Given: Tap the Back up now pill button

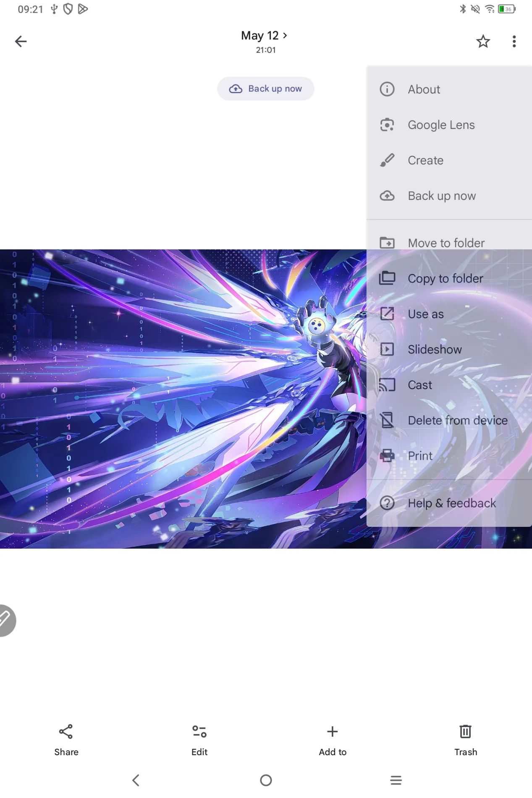Looking at the screenshot, I should pyautogui.click(x=265, y=89).
